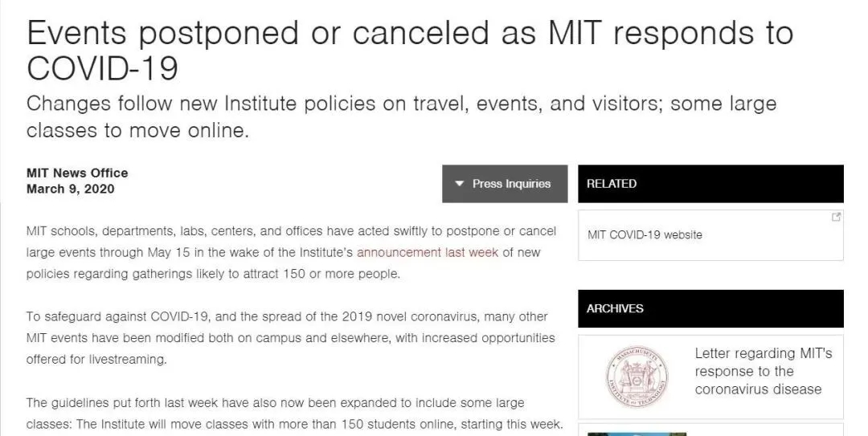Click the paragraph starting "MIT schools, departments"
Viewport: 868px width, 436px height.
point(291,252)
